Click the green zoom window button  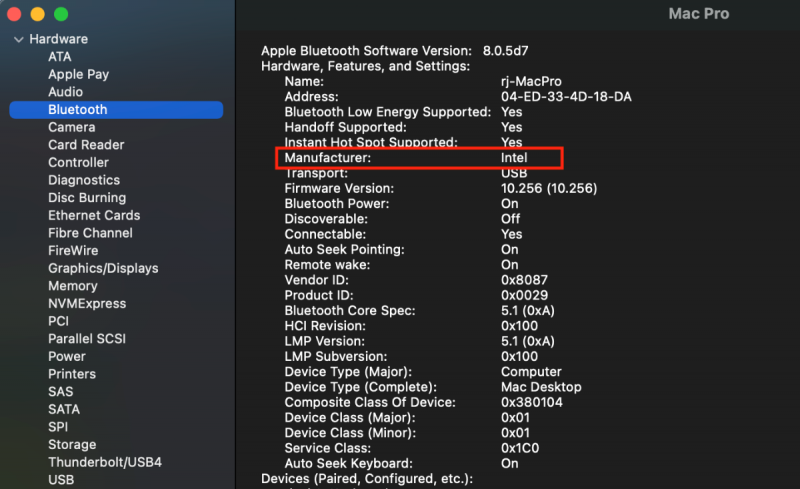point(61,15)
